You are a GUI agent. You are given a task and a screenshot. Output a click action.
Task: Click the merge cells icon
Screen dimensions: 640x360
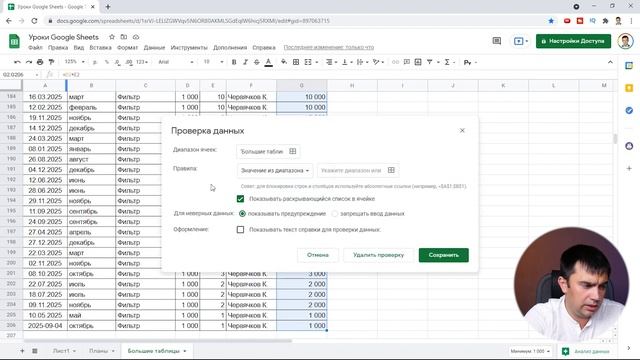click(308, 62)
